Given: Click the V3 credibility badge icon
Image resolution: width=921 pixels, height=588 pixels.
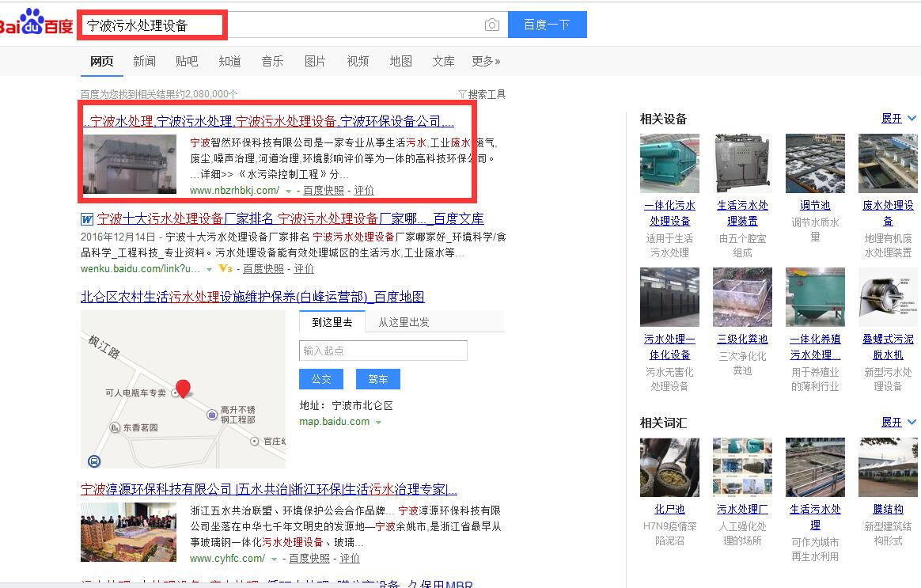Looking at the screenshot, I should [x=226, y=268].
